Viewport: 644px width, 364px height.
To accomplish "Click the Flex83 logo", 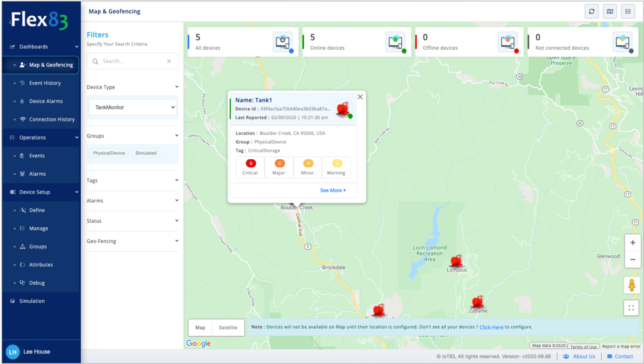I will (x=40, y=20).
